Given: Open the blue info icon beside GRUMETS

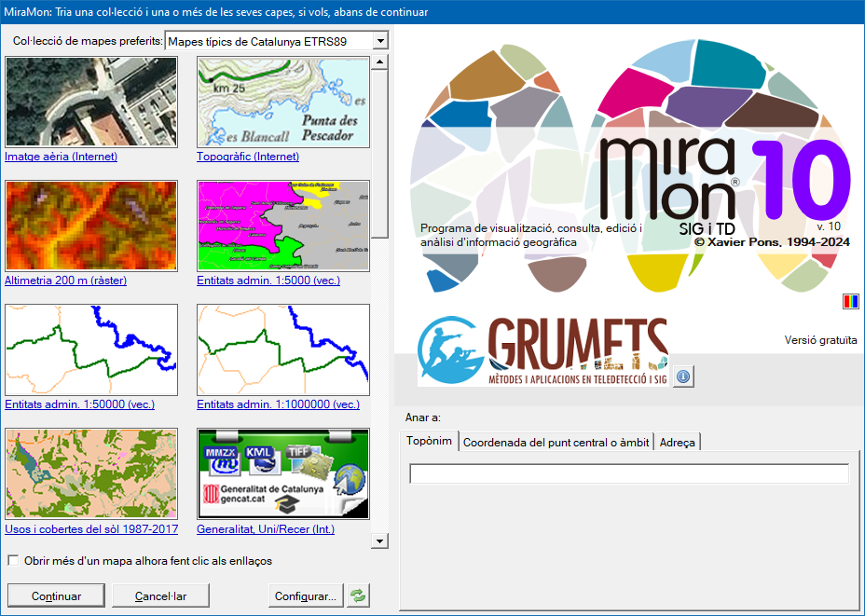Looking at the screenshot, I should tap(683, 376).
